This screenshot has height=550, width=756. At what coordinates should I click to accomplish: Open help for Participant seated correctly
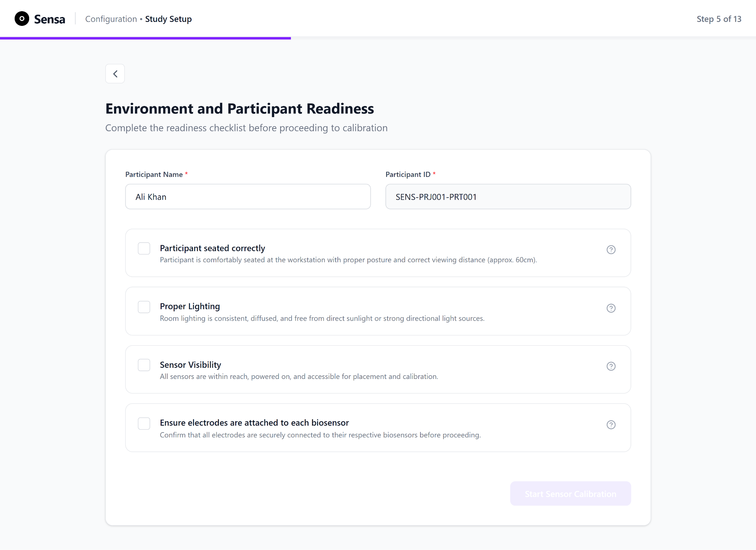pos(611,250)
